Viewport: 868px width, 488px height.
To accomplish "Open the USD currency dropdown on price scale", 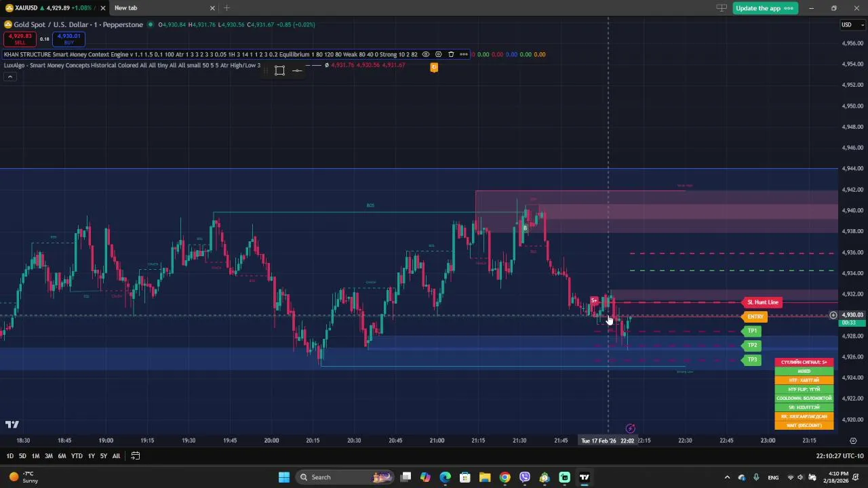I will 852,25.
